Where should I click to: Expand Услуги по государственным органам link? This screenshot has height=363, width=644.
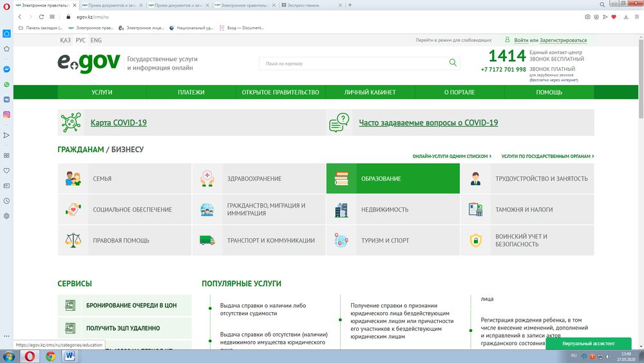click(547, 156)
